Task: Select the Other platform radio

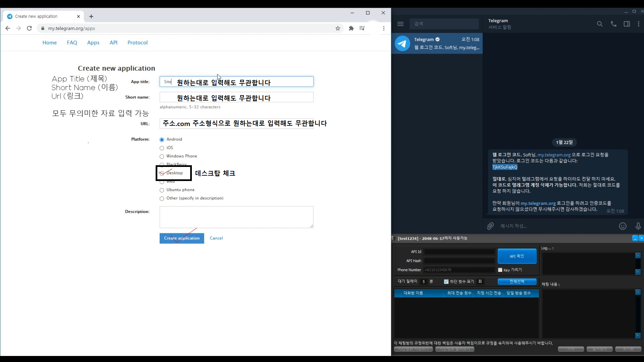Action: (x=162, y=198)
